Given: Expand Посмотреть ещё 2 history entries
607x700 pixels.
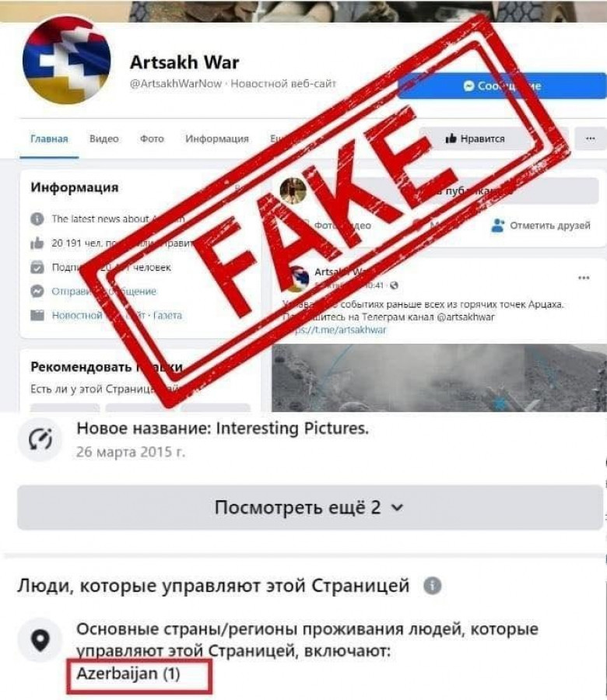Looking at the screenshot, I should 310,508.
